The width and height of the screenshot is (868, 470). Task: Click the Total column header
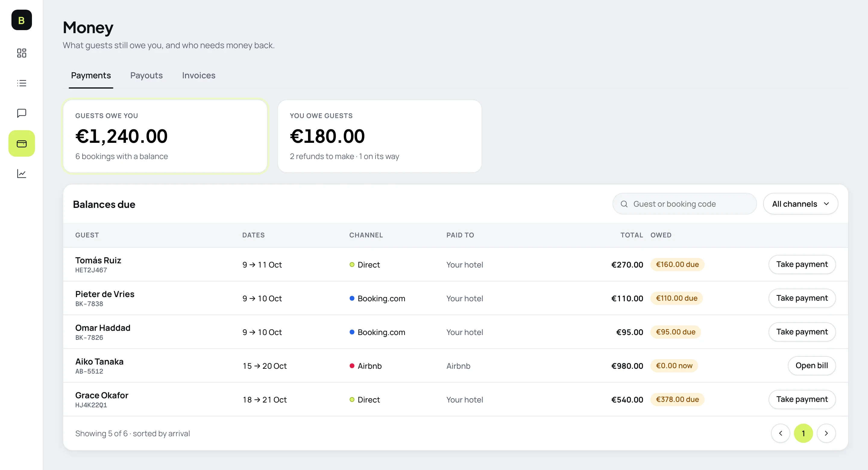(632, 235)
